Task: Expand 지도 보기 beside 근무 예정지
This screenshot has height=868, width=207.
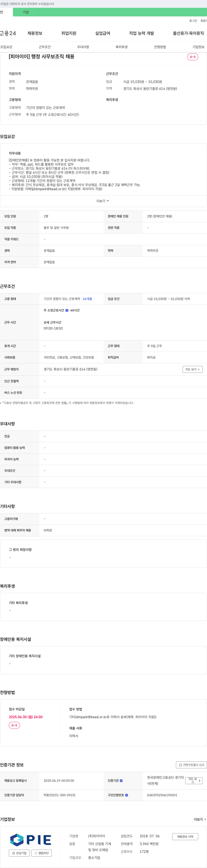Action: 193,369
